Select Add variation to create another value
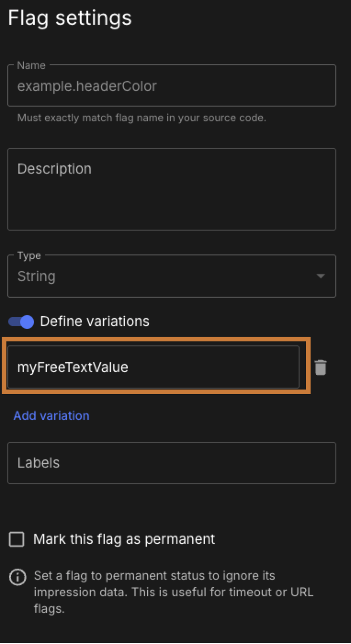Screen dimensions: 351x644 click(x=51, y=415)
